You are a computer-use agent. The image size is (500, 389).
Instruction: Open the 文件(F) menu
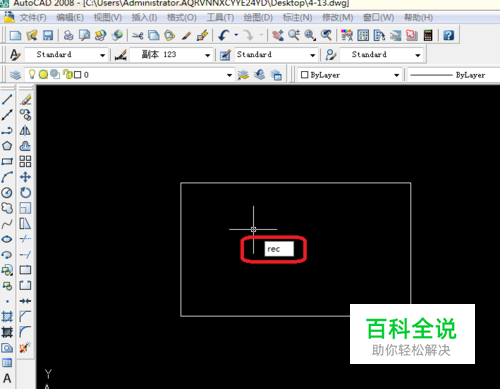[x=33, y=17]
